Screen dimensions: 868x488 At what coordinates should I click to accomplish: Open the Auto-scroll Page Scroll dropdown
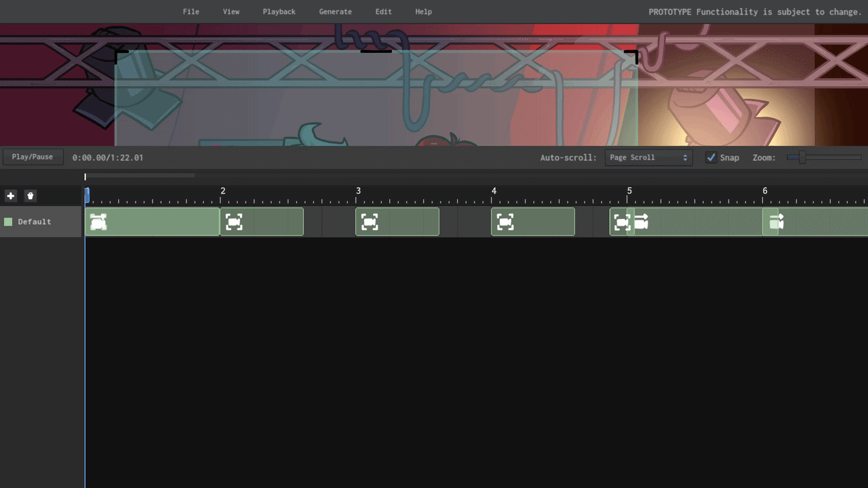648,157
